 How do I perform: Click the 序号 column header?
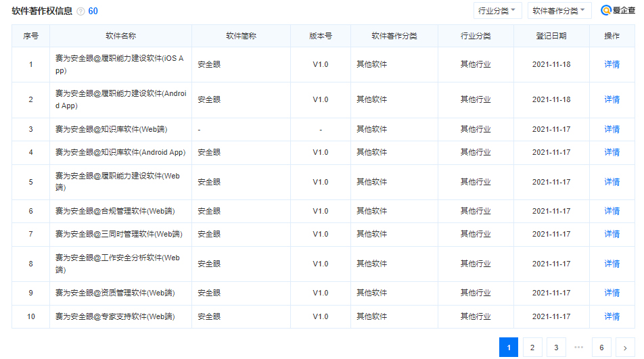[31, 36]
